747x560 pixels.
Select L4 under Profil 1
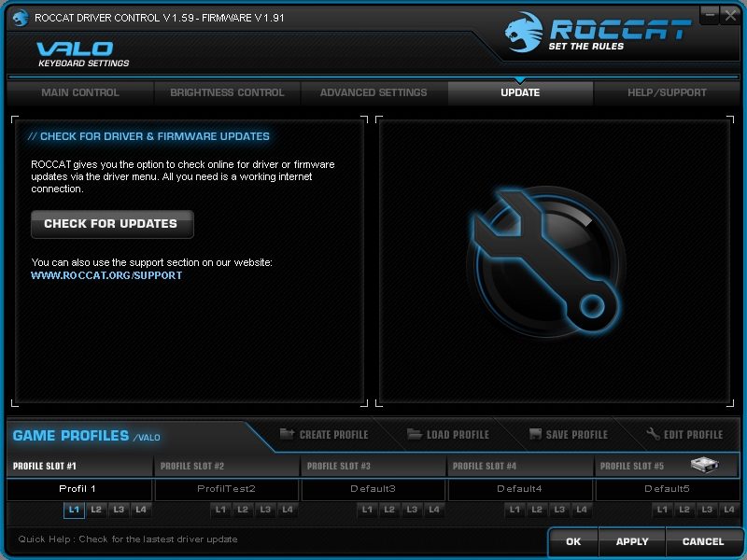(x=141, y=510)
